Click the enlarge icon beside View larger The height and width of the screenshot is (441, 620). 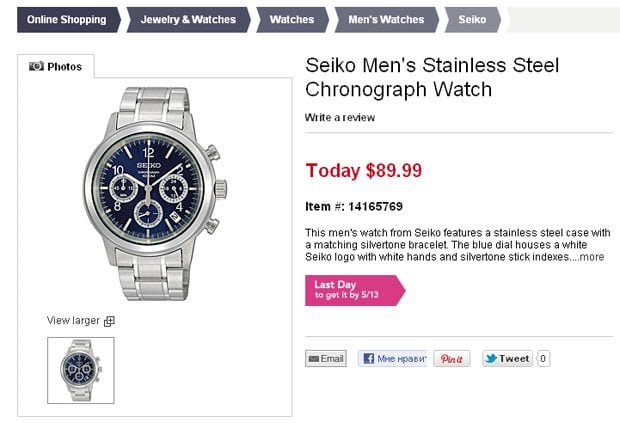[x=110, y=321]
